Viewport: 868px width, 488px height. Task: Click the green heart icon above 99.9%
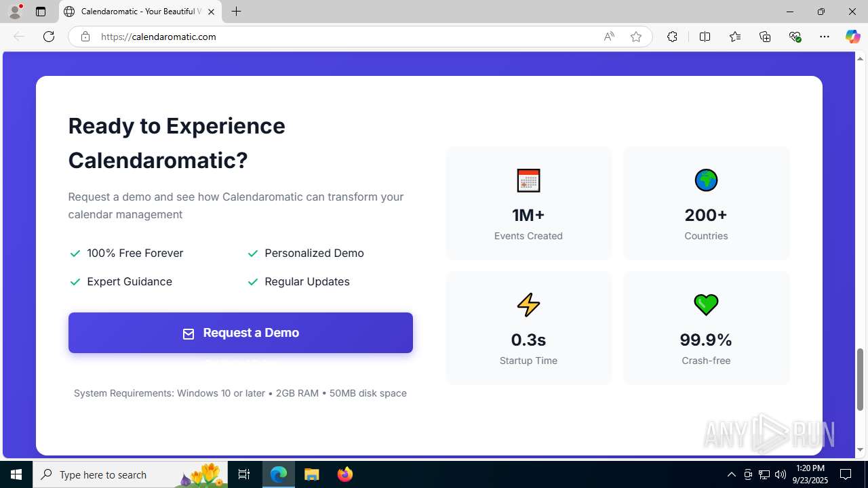pyautogui.click(x=706, y=305)
